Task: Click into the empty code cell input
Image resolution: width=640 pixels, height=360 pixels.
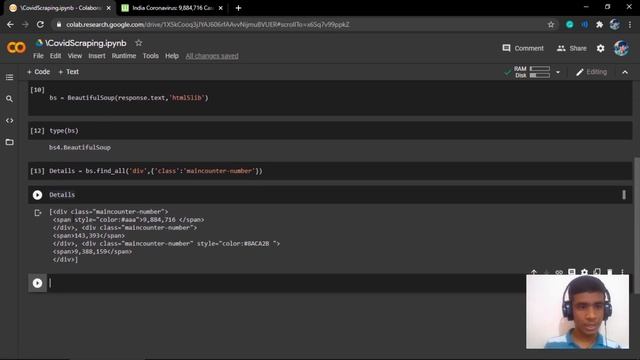Action: 286,283
